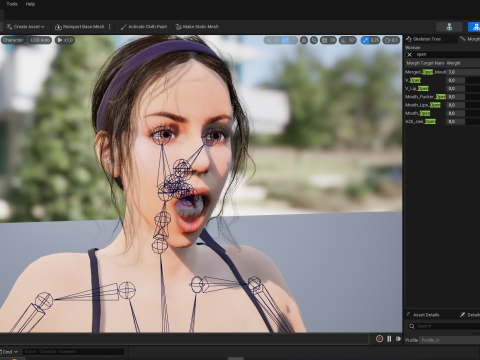The width and height of the screenshot is (480, 360).
Task: Open rotation snap value 10° dropdown
Action: (352, 40)
